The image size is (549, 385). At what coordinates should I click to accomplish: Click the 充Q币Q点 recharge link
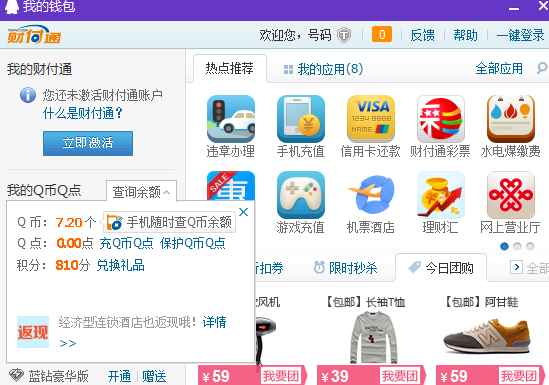click(126, 243)
